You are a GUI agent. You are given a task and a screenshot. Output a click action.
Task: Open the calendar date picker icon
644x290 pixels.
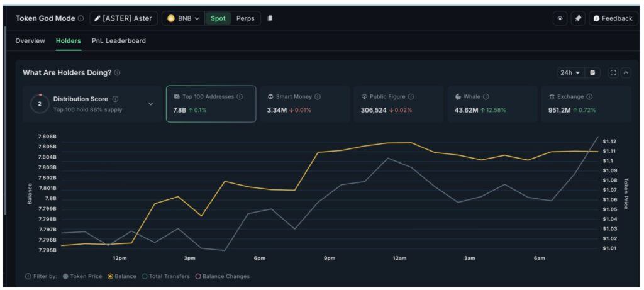[x=592, y=73]
